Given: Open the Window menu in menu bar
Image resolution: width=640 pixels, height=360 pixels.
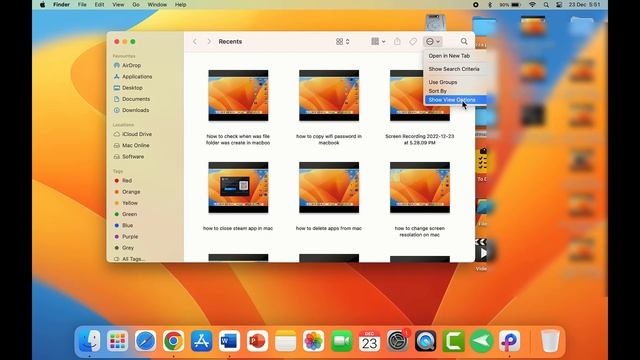Looking at the screenshot, I should [x=157, y=5].
